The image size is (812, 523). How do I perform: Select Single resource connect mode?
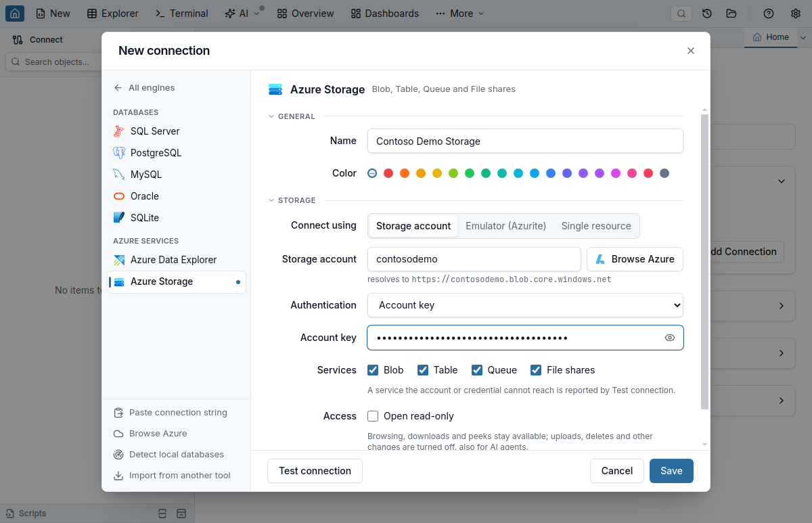pyautogui.click(x=596, y=226)
